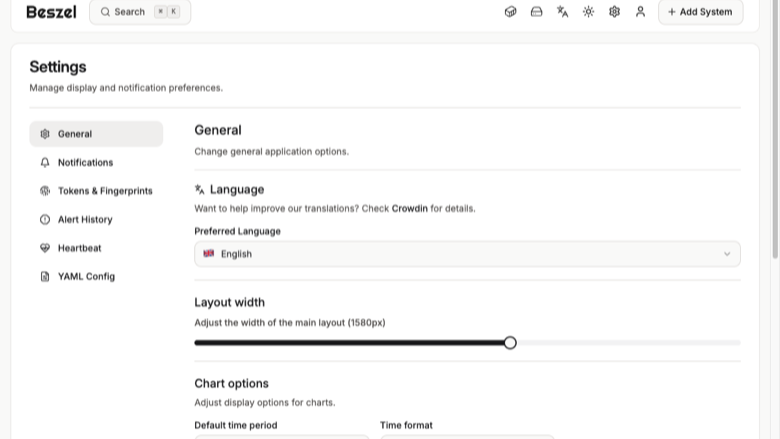Open the user account icon
The height and width of the screenshot is (439, 780).
point(640,11)
